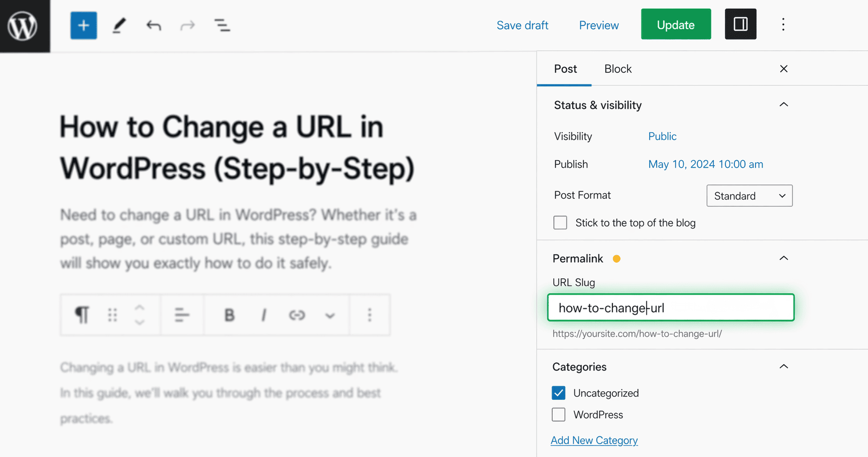Collapse the Permalink panel

point(784,258)
